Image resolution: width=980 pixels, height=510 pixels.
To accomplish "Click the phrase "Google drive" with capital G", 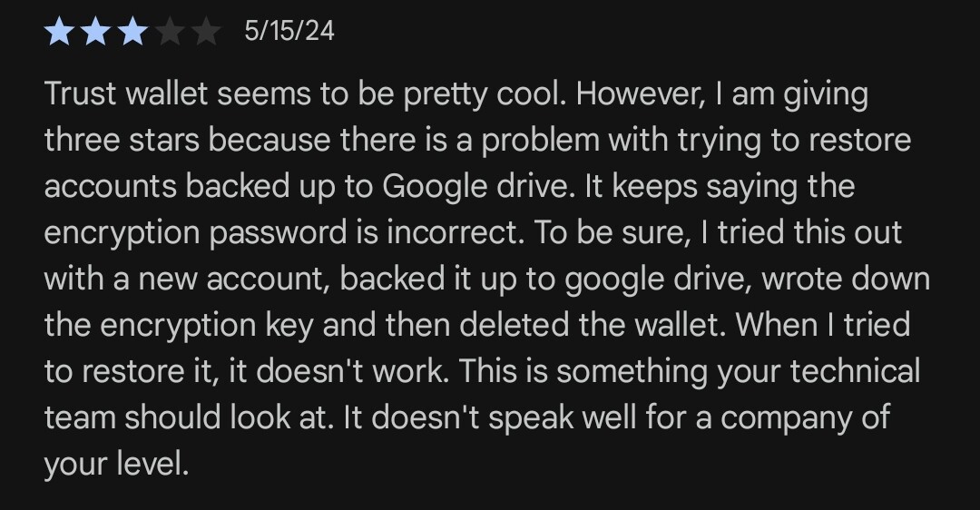I will click(478, 186).
